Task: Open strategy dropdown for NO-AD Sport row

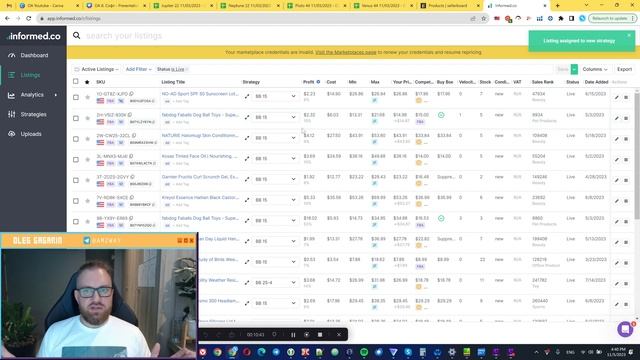Action: tap(275, 96)
